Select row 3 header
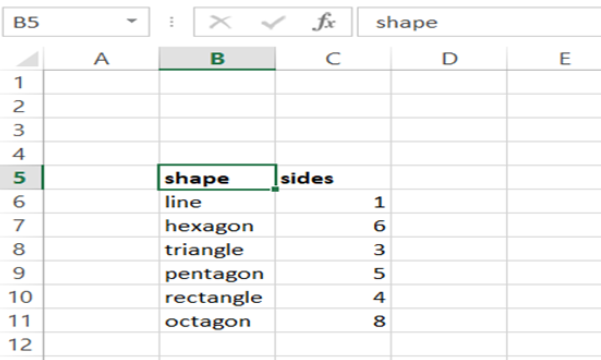The height and width of the screenshot is (360, 601). pyautogui.click(x=21, y=130)
